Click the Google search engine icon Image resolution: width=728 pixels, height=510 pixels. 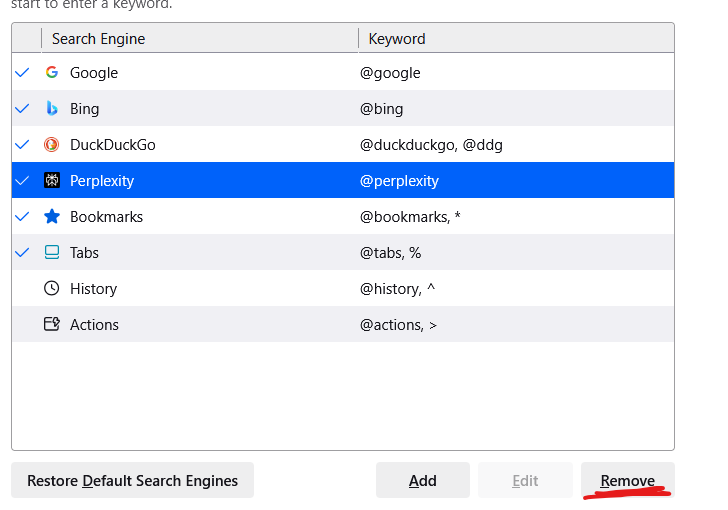click(x=52, y=73)
